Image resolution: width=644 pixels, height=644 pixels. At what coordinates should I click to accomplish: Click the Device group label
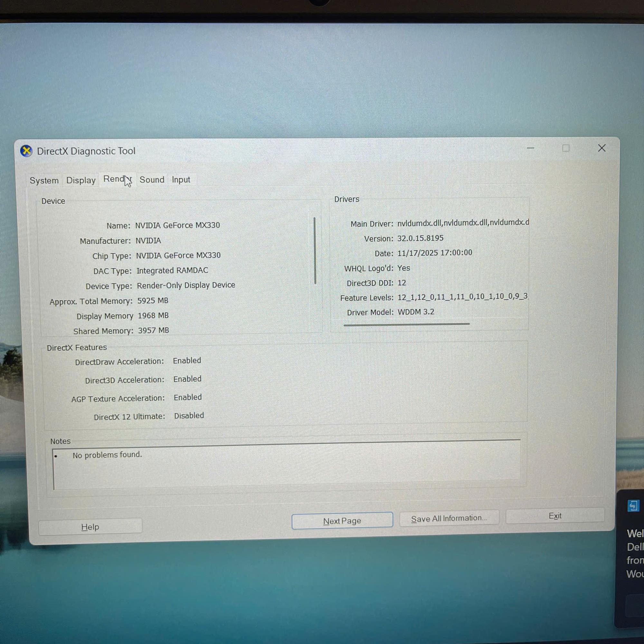[x=53, y=201]
